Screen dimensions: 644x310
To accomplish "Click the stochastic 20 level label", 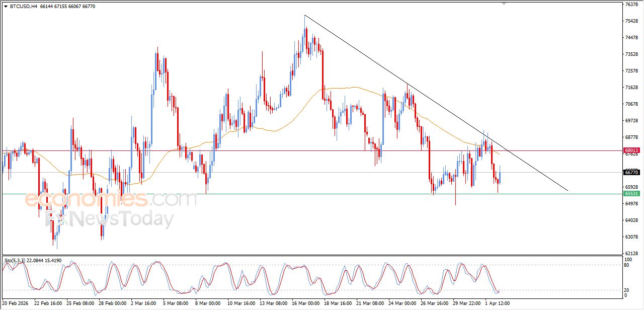I will tap(627, 290).
